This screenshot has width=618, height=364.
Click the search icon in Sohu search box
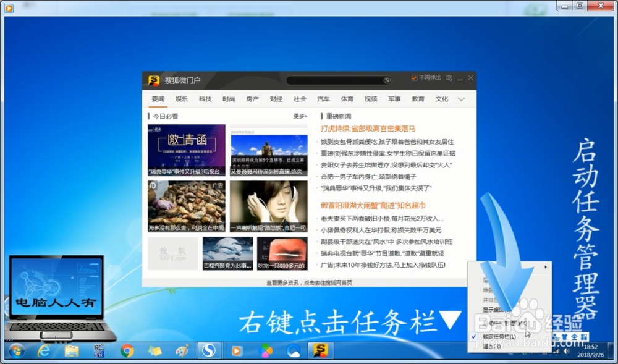click(x=387, y=80)
